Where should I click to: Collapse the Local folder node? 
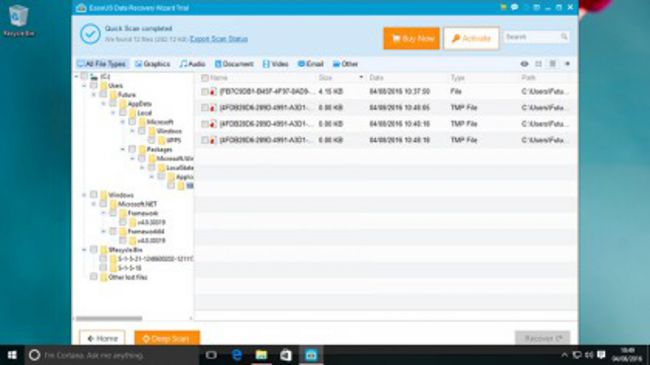113,113
